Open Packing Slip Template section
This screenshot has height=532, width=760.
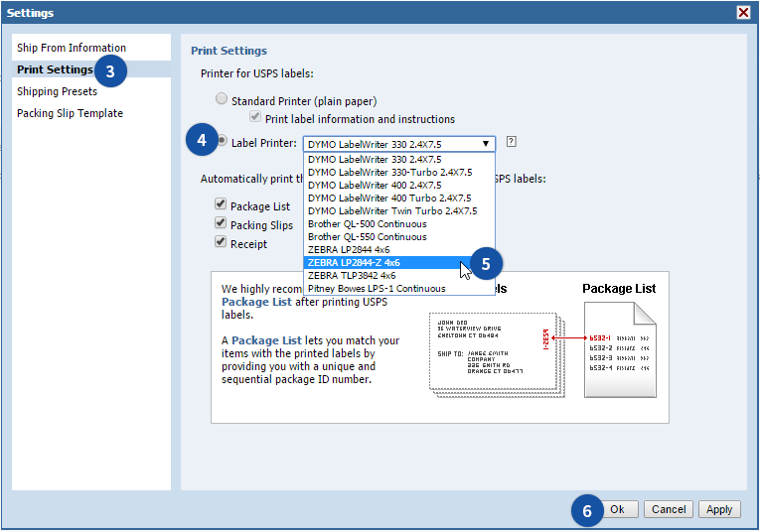pos(91,113)
